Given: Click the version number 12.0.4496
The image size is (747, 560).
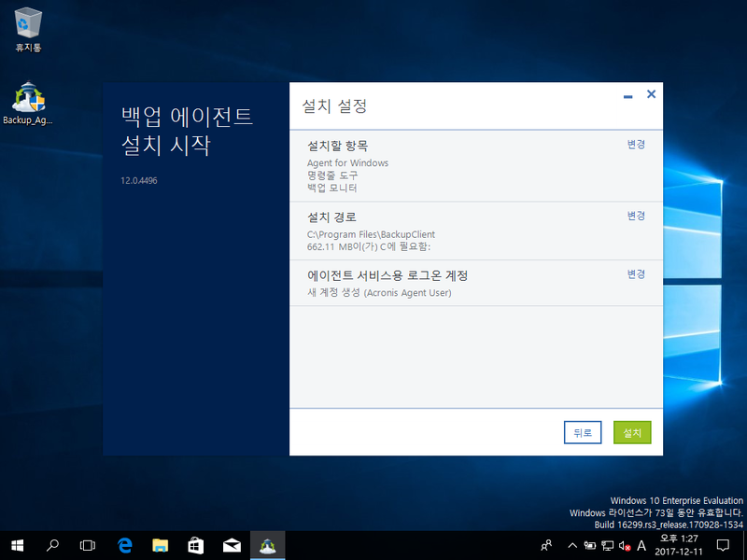Looking at the screenshot, I should pyautogui.click(x=138, y=180).
